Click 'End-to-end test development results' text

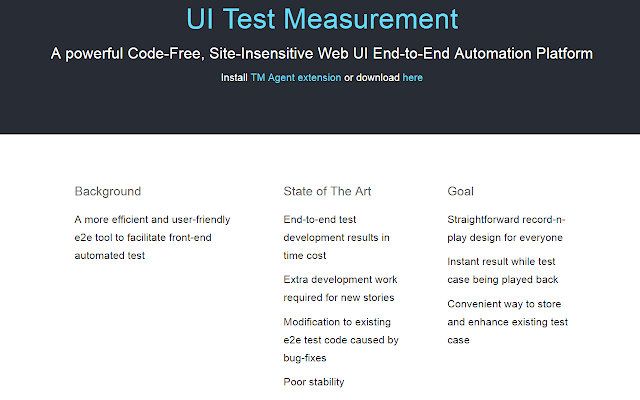[x=337, y=238]
